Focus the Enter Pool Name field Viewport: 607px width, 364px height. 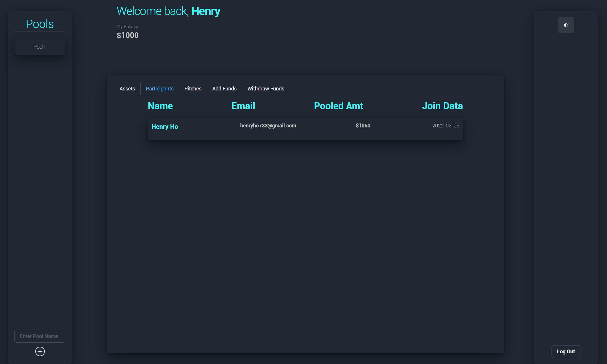click(x=40, y=336)
